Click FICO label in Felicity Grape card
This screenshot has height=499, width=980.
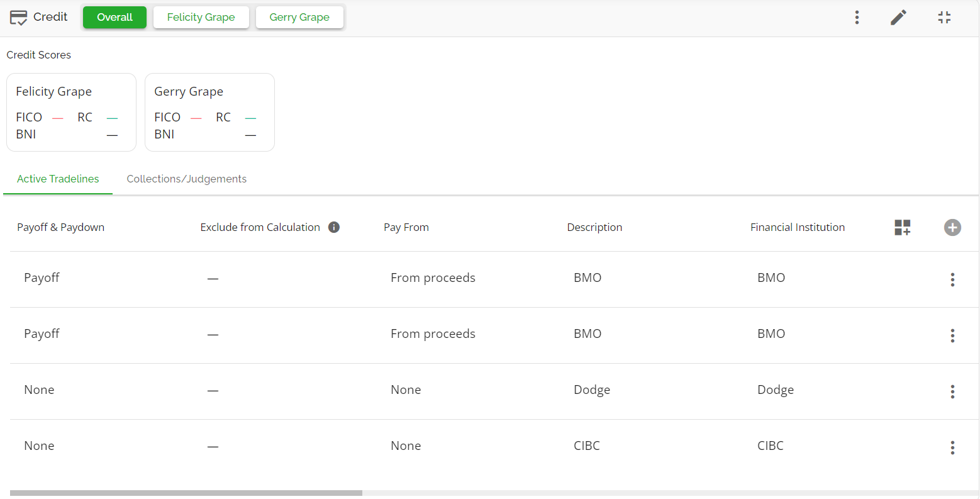coord(29,117)
